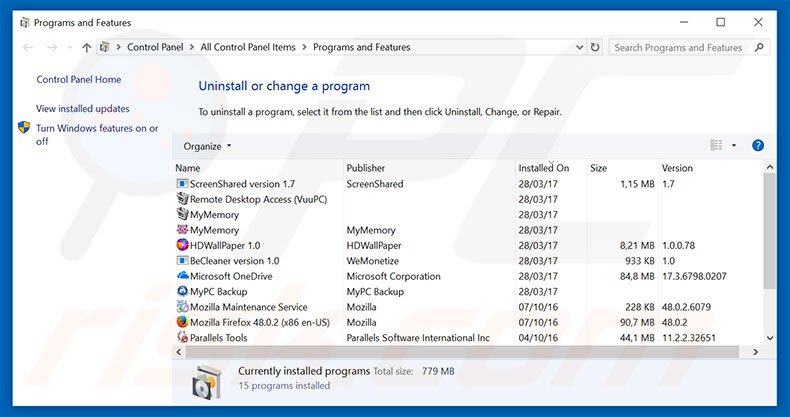
Task: Select the Microsoft Corporation publisher cell
Action: pyautogui.click(x=393, y=276)
